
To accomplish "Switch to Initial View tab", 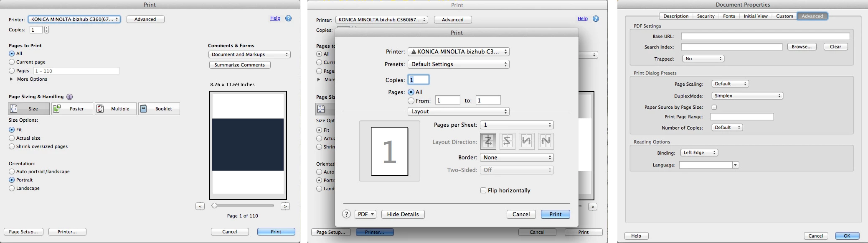I will coord(756,16).
